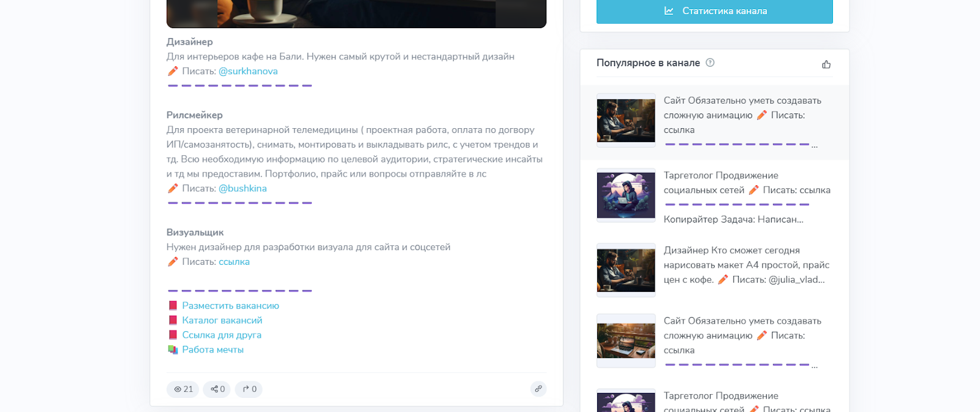Open the Статистика канала button
Image resolution: width=980 pixels, height=412 pixels.
tap(714, 11)
